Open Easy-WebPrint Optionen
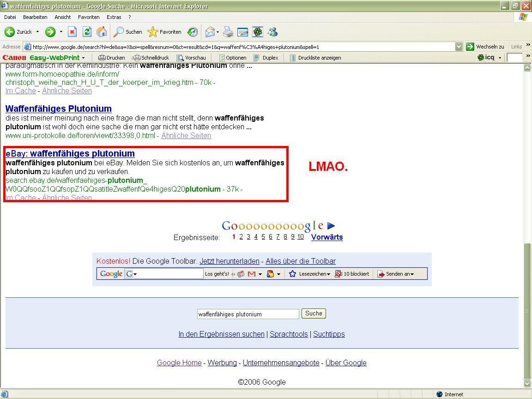The image size is (532, 399). [233, 58]
